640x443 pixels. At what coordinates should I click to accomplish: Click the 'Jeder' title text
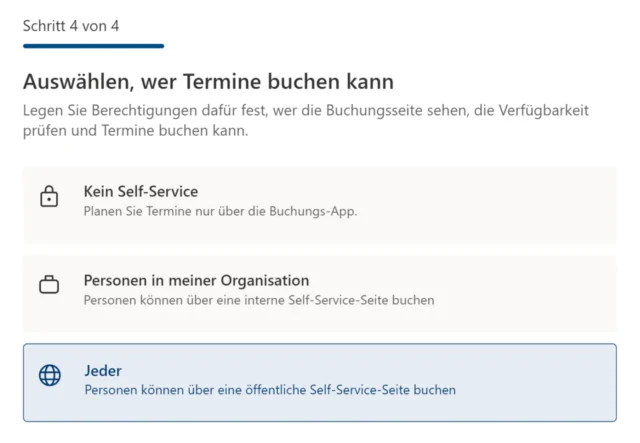[102, 370]
